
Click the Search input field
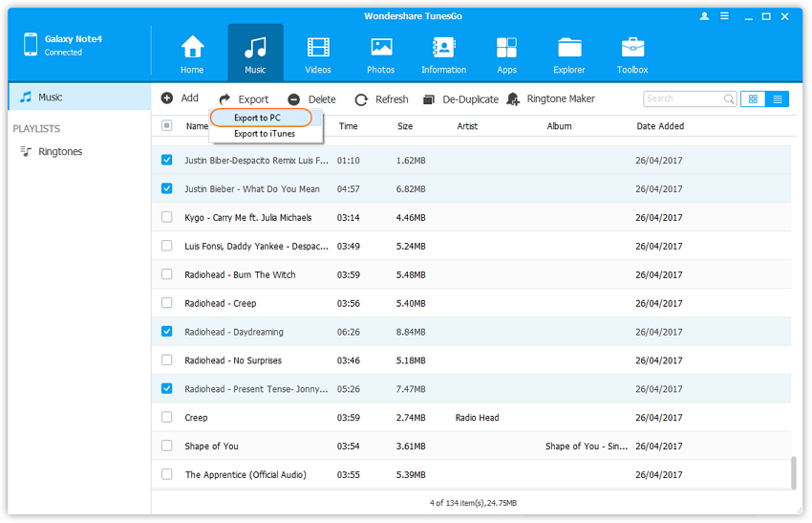point(682,98)
